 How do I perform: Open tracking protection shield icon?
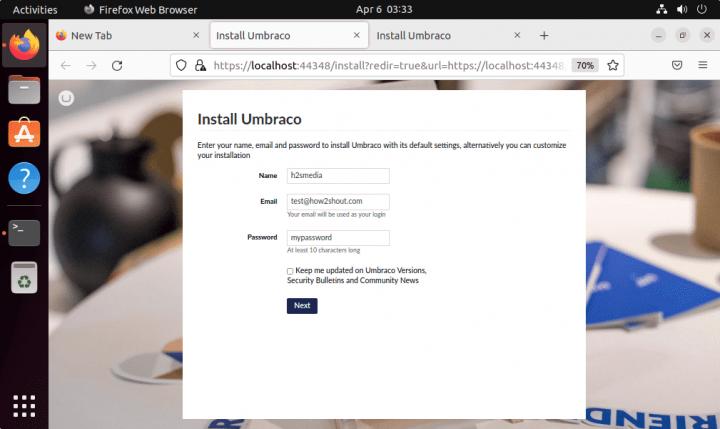tap(181, 65)
